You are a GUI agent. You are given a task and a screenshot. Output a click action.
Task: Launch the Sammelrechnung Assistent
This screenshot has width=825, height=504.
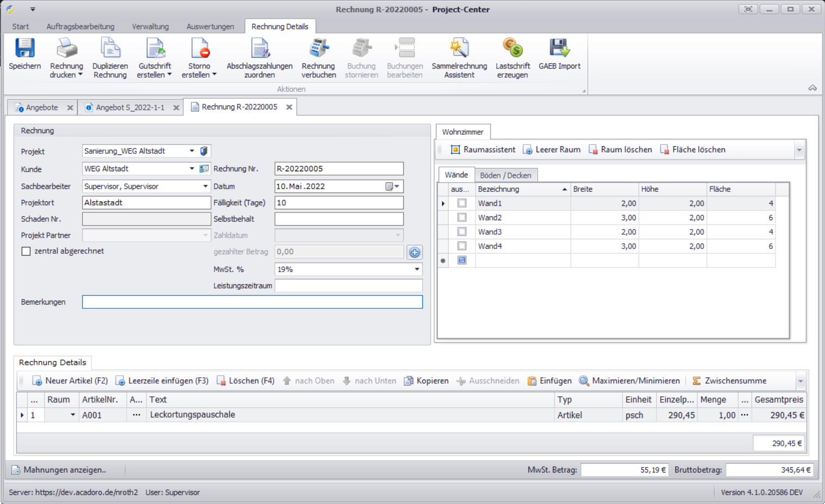(x=459, y=48)
